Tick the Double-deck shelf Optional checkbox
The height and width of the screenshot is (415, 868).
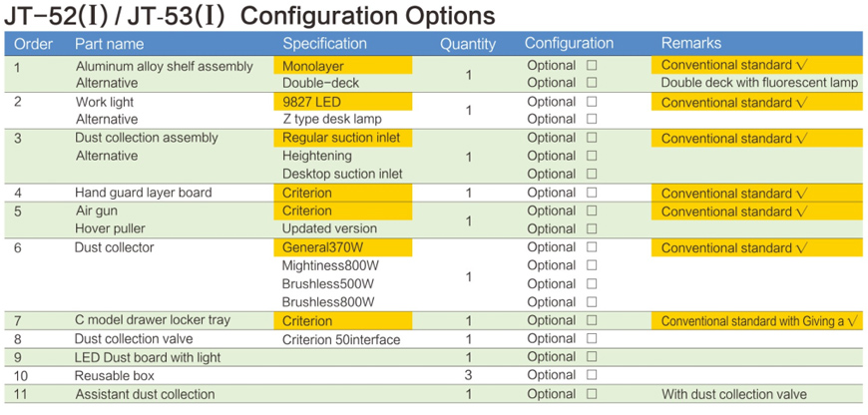(592, 83)
